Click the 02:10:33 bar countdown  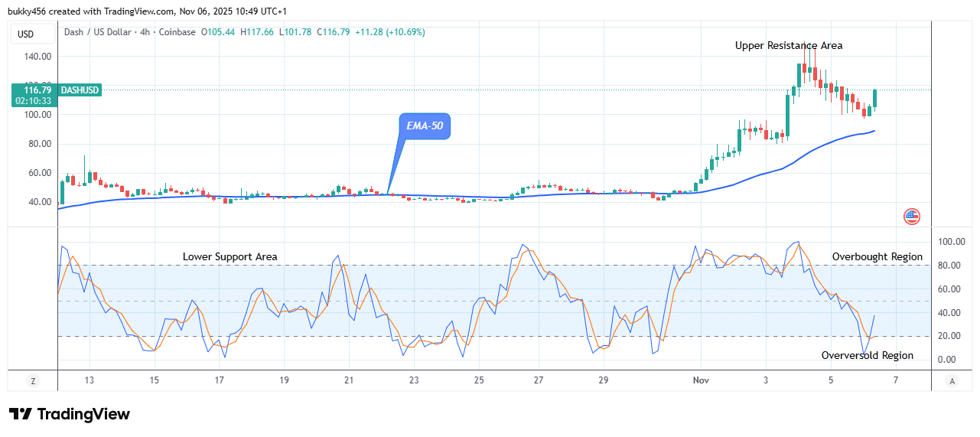pyautogui.click(x=35, y=100)
